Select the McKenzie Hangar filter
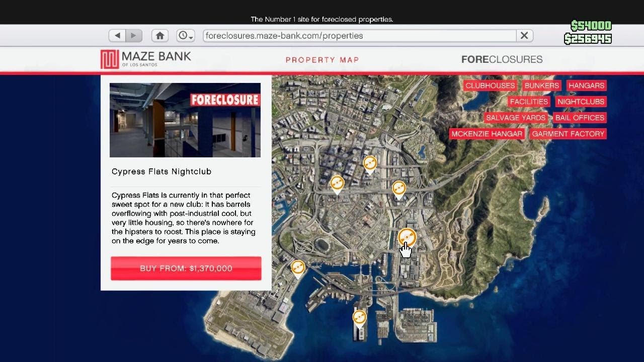 pyautogui.click(x=487, y=134)
